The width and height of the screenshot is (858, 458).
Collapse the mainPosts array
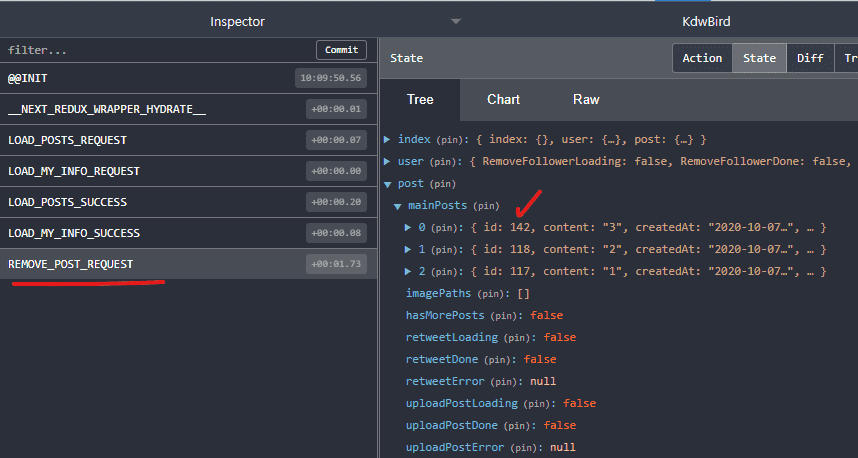pyautogui.click(x=398, y=206)
